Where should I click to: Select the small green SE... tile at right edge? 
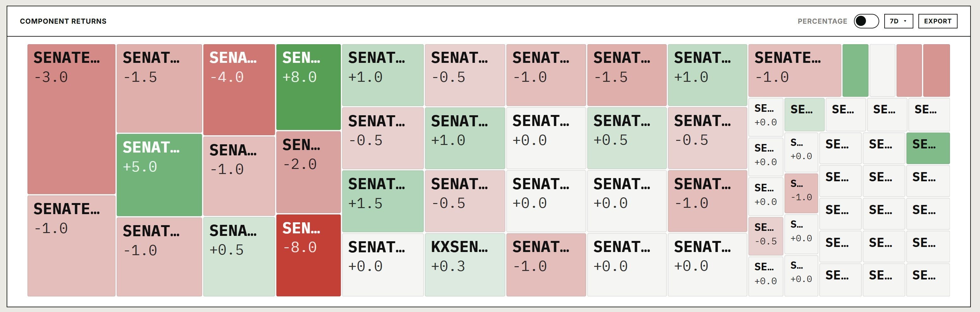click(x=928, y=148)
